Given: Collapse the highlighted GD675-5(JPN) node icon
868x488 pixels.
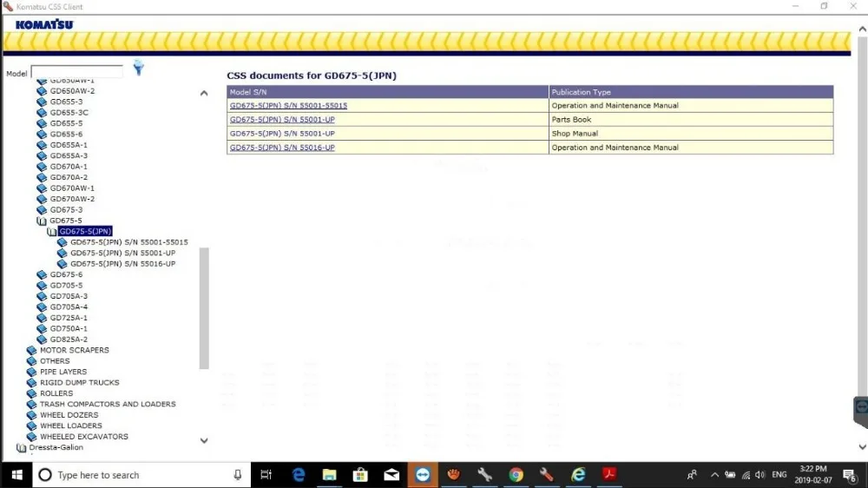Looking at the screenshot, I should click(x=52, y=232).
